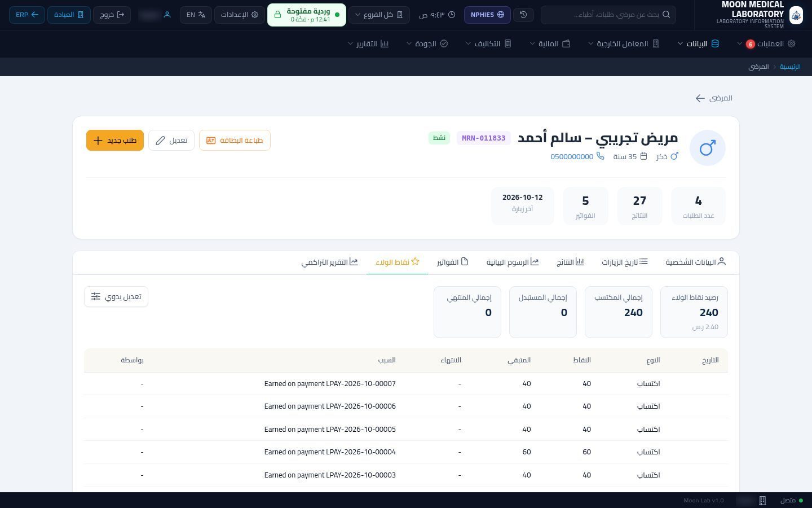The width and height of the screenshot is (812, 508).
Task: Click the وردية مفتوحة open shift button
Action: 307,15
